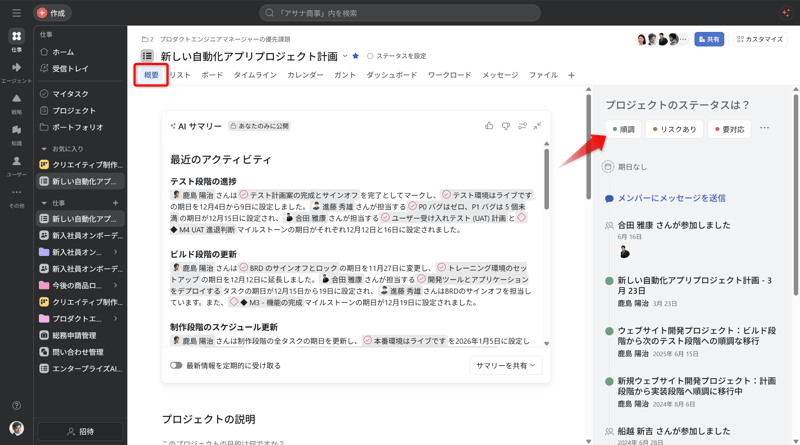
Task: Set status to 順調
Action: click(x=623, y=129)
